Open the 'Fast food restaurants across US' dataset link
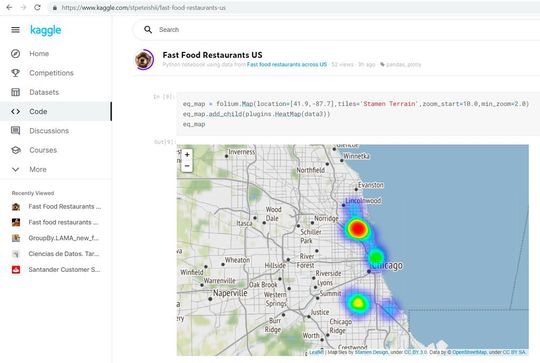The image size is (540, 363). [x=287, y=64]
